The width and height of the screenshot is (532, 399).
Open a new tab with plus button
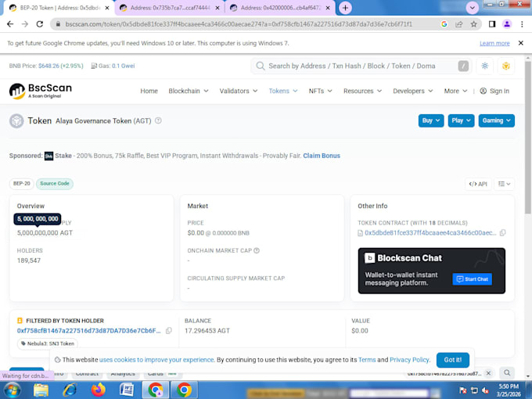click(x=345, y=8)
